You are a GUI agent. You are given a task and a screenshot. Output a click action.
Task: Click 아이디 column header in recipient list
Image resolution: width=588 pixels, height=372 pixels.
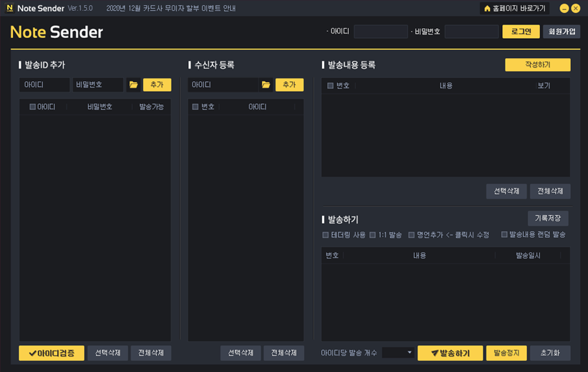tap(258, 107)
